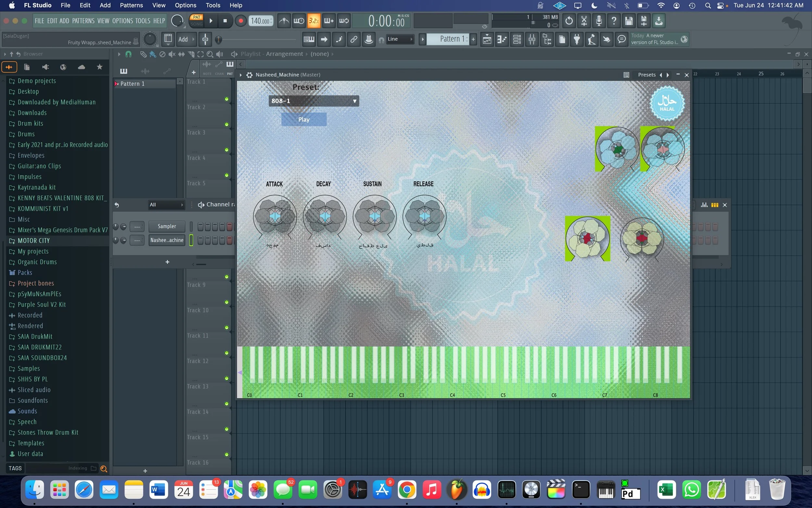Open the PATTERNS menu in FL toolbar

click(x=83, y=21)
